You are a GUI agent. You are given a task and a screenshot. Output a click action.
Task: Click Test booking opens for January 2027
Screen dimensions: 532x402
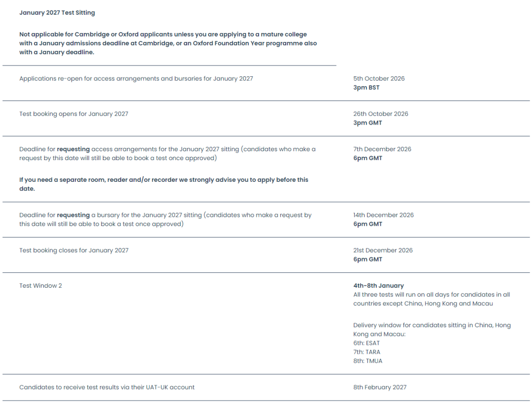[x=74, y=114]
